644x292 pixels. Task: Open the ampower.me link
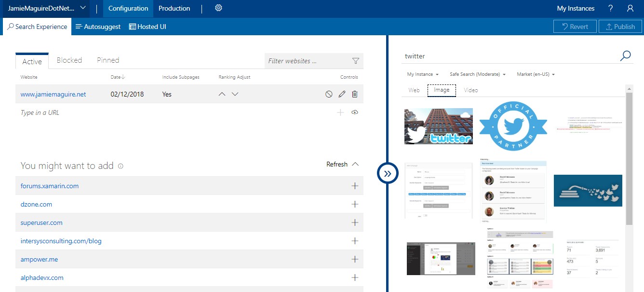click(x=39, y=259)
